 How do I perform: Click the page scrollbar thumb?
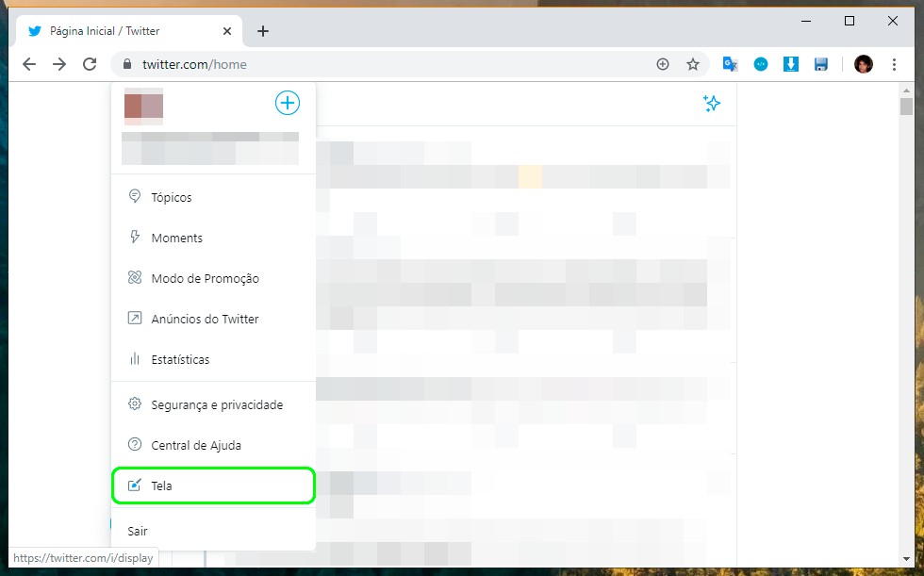coord(906,107)
